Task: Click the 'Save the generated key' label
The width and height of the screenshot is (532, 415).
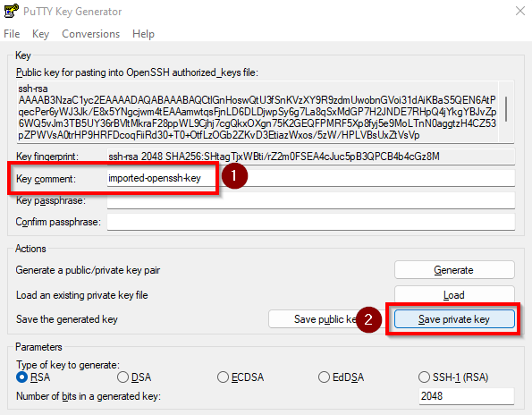Action: coord(67,319)
